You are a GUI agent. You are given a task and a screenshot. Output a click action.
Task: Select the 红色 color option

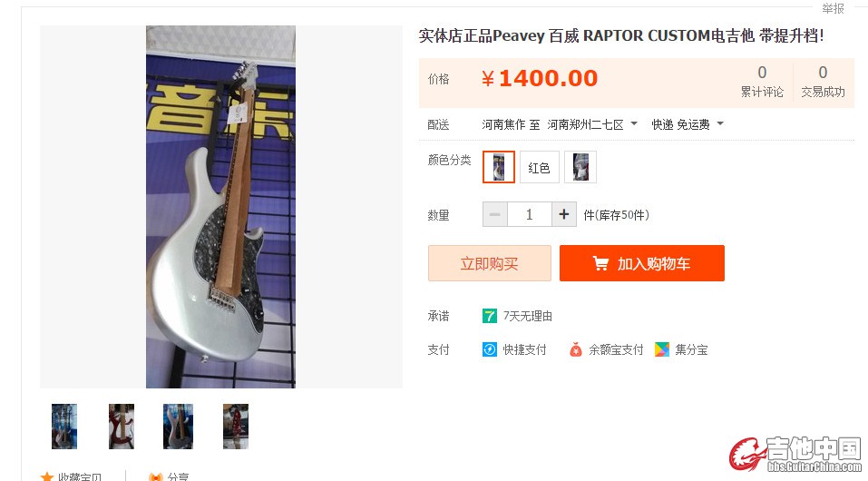click(539, 167)
